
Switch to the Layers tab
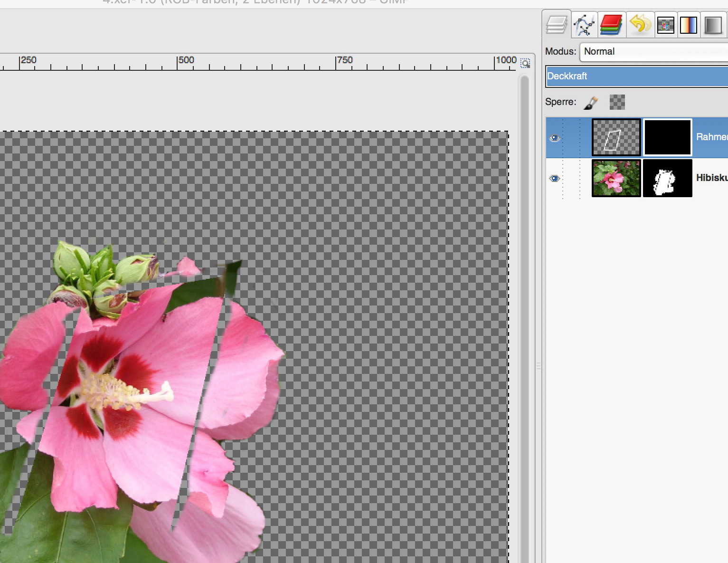[x=557, y=25]
